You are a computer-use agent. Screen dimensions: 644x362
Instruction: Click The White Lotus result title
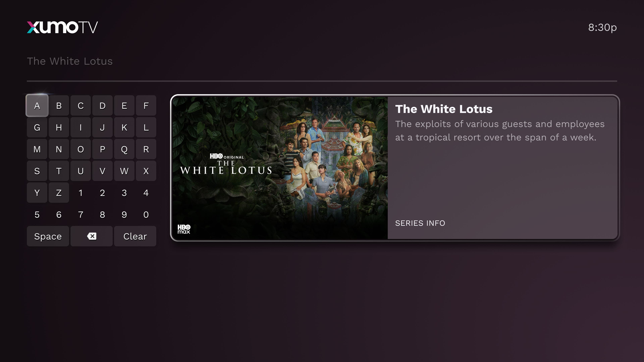(444, 109)
